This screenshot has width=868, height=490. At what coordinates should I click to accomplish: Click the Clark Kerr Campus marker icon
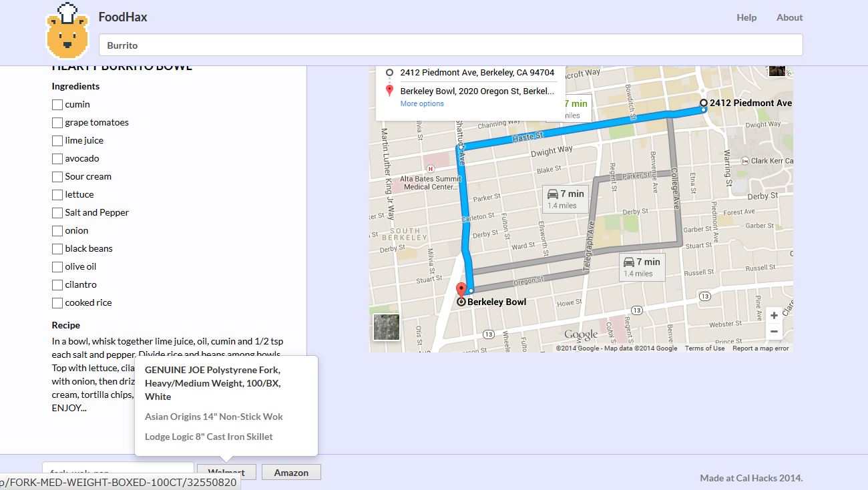[745, 161]
